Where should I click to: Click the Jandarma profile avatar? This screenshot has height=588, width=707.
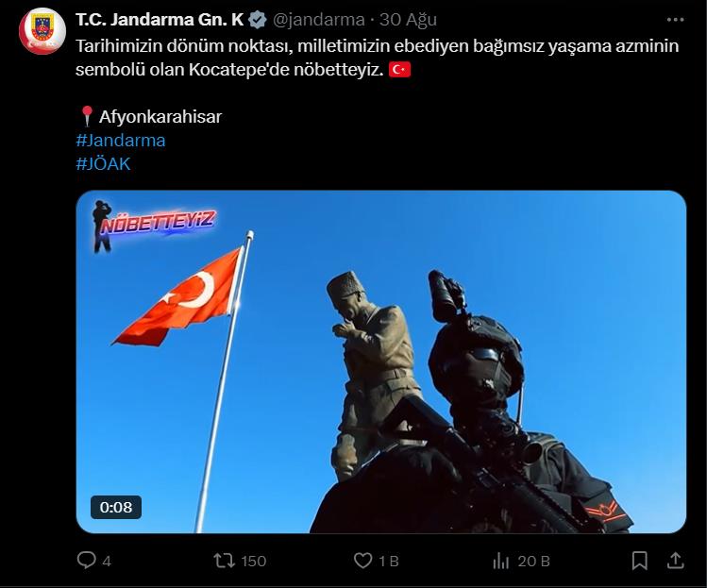pos(42,31)
